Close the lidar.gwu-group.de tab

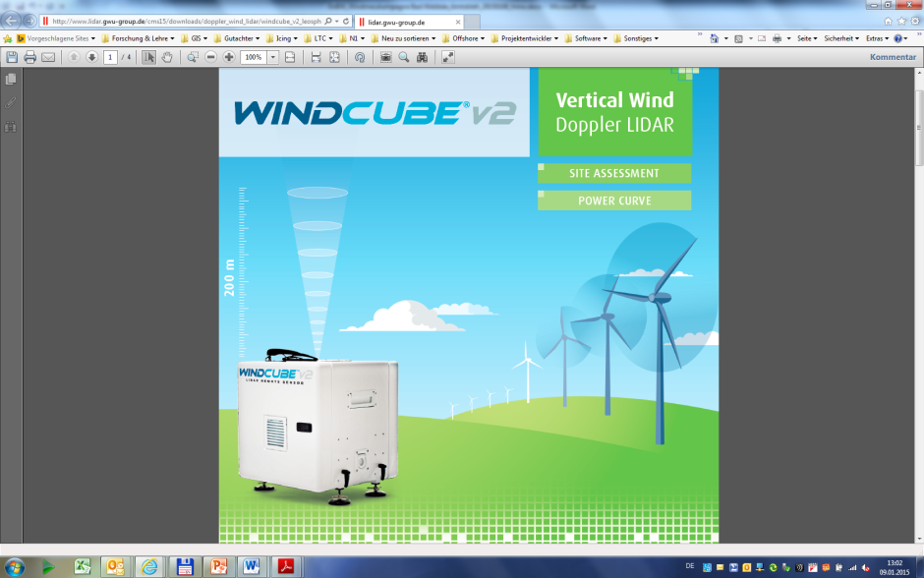[x=458, y=23]
